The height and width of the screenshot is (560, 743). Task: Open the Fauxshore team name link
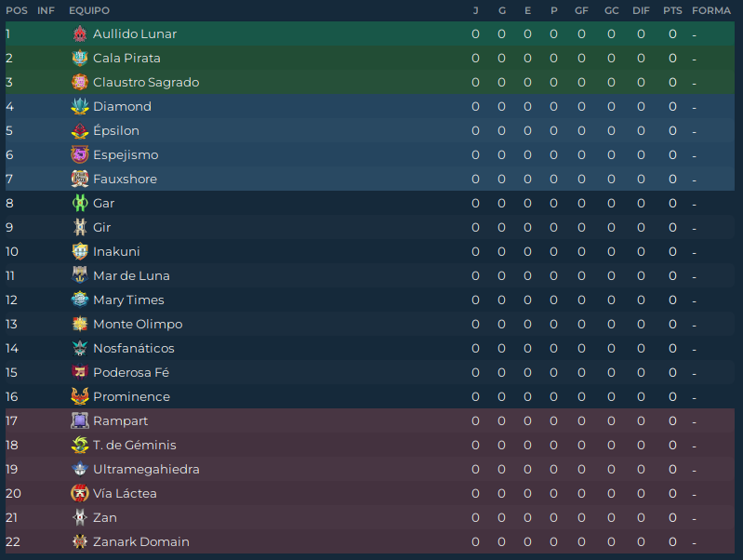pos(125,180)
